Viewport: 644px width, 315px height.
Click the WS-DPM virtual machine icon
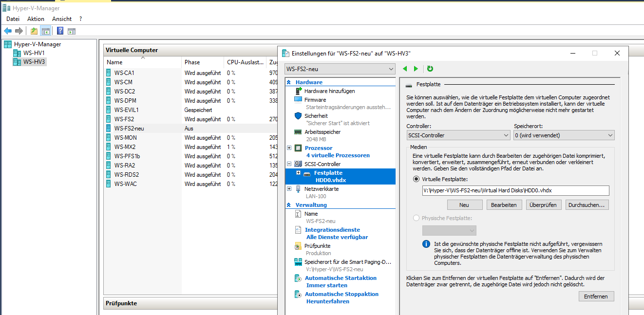(109, 101)
